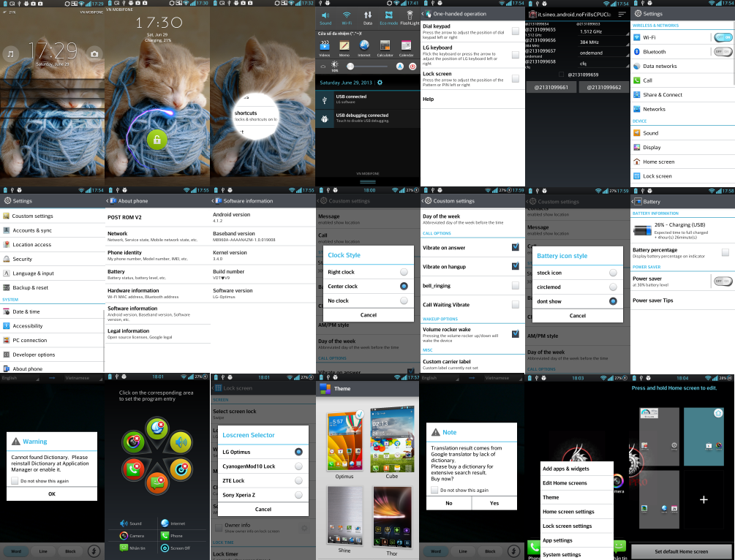This screenshot has height=560, width=735.
Task: Select the circlemod battery icon style
Action: click(x=613, y=287)
